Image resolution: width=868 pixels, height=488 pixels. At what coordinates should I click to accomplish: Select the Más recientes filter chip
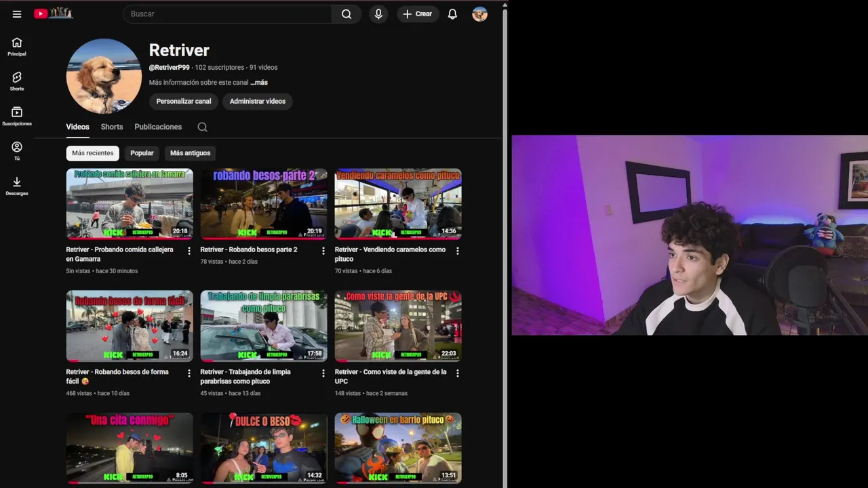93,153
